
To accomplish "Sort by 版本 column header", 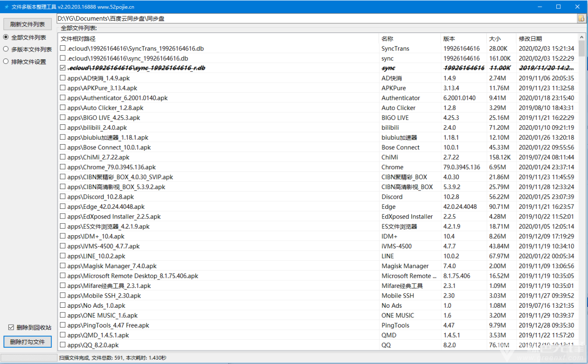I will pos(464,39).
